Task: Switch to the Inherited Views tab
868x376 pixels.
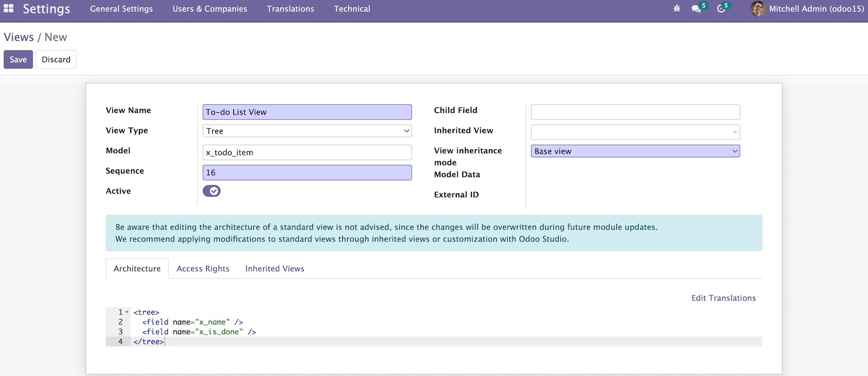Action: click(x=275, y=269)
